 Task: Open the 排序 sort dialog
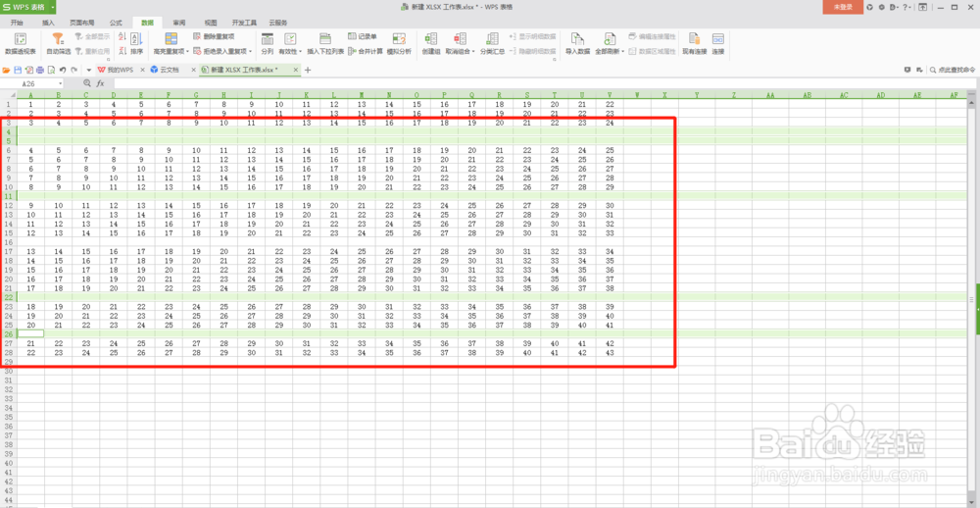tap(137, 44)
